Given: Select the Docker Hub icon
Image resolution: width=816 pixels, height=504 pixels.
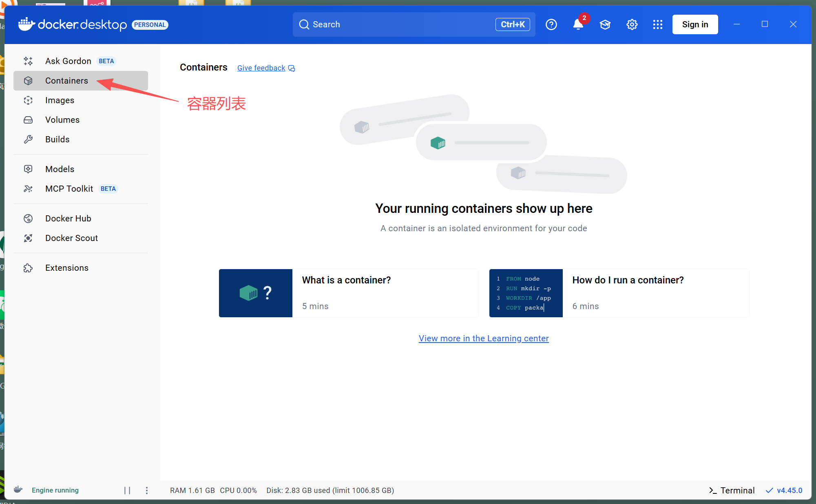Looking at the screenshot, I should (28, 219).
